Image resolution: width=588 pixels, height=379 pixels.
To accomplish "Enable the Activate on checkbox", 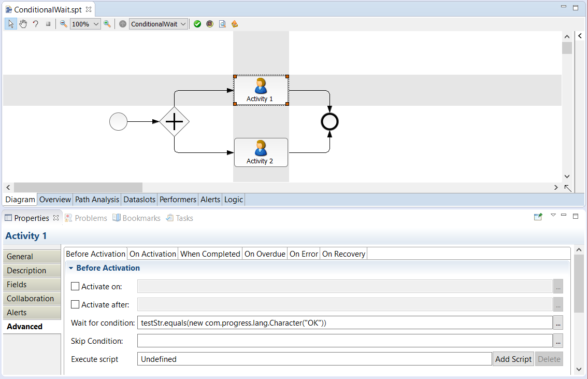I will (75, 286).
